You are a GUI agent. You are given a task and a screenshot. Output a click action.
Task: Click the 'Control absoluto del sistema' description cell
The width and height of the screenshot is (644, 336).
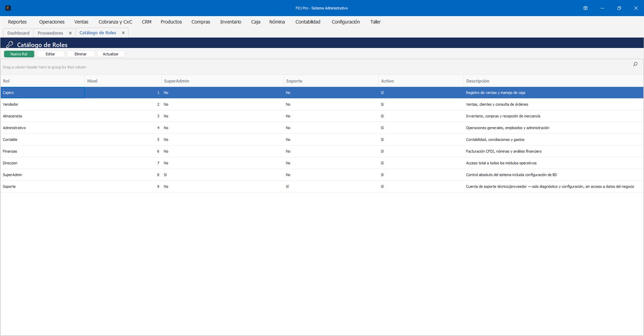pos(553,175)
